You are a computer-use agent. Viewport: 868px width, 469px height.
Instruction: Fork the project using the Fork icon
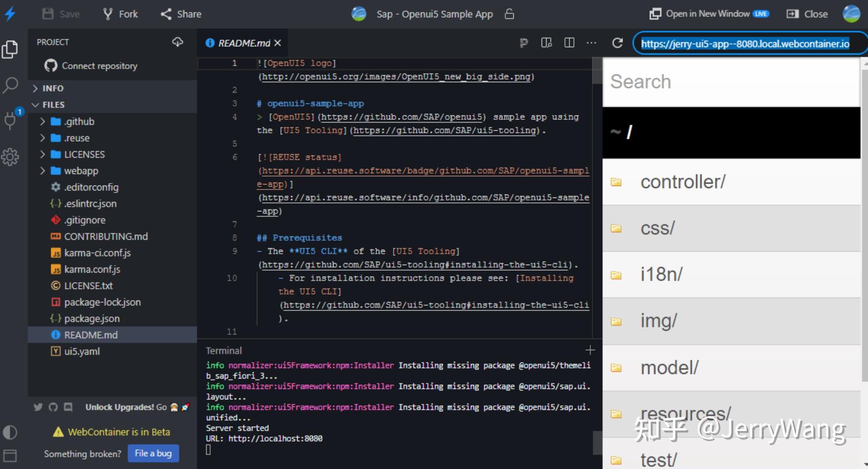119,13
